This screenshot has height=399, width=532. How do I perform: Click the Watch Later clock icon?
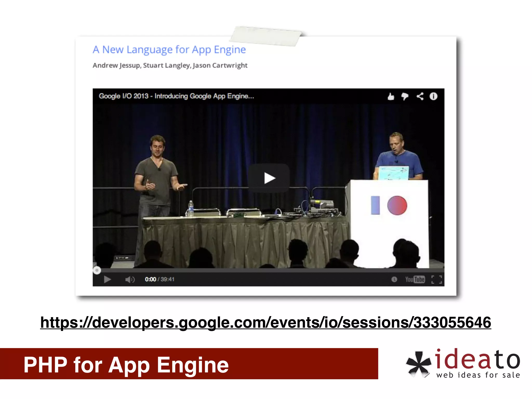(394, 280)
